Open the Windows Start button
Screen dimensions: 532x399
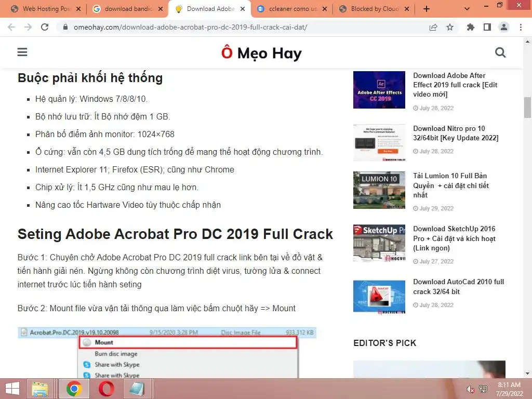(x=12, y=389)
